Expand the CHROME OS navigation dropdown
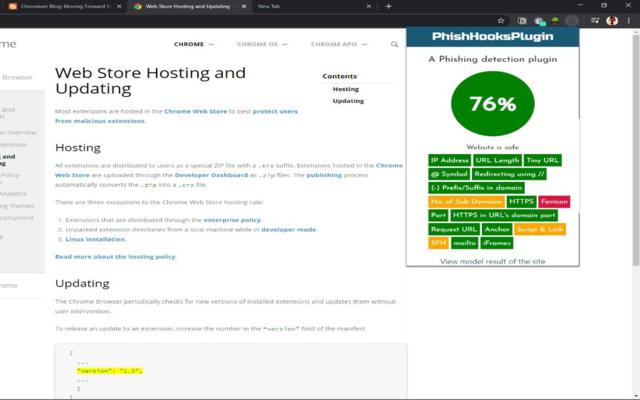The height and width of the screenshot is (400, 640). coord(262,44)
